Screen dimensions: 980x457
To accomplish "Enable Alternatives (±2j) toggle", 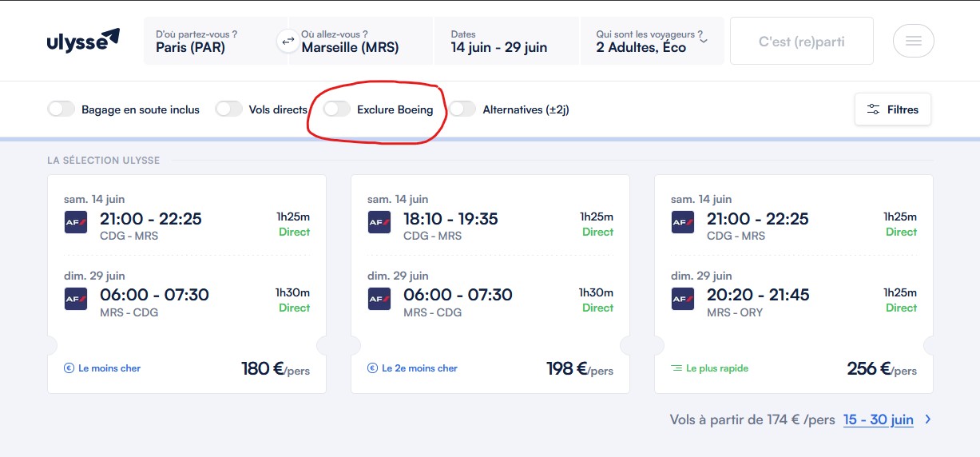I will point(463,109).
